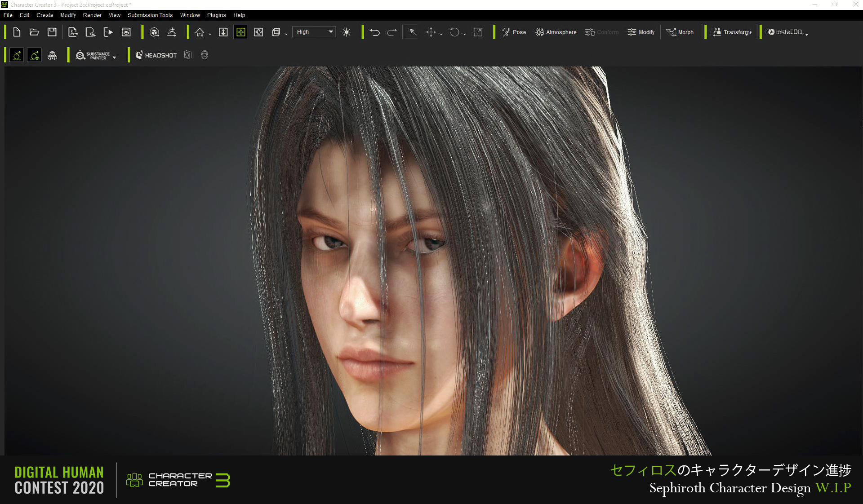The image size is (863, 504).
Task: Expand the arrow beside the rotate tool
Action: pos(464,35)
